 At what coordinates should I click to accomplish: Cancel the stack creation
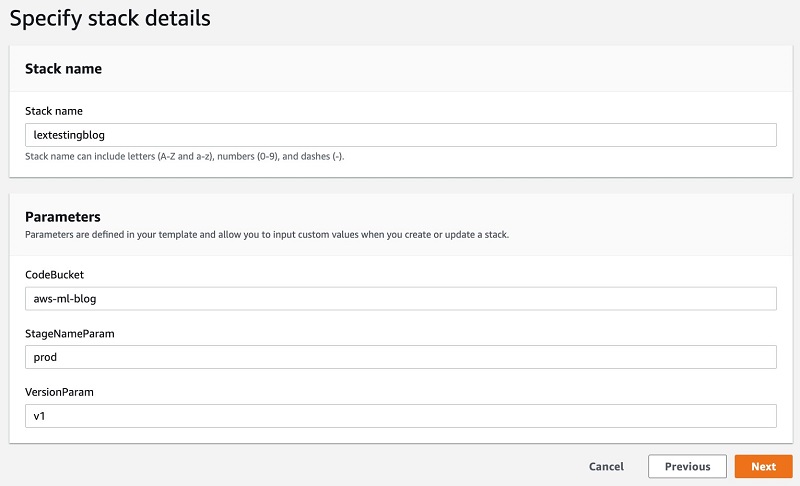[x=606, y=466]
